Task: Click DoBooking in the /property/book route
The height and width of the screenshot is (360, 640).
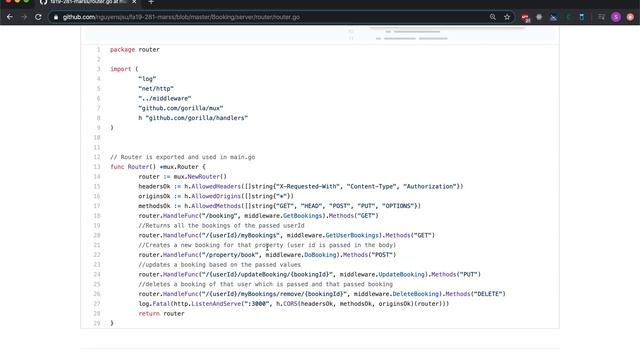Action: pos(320,255)
